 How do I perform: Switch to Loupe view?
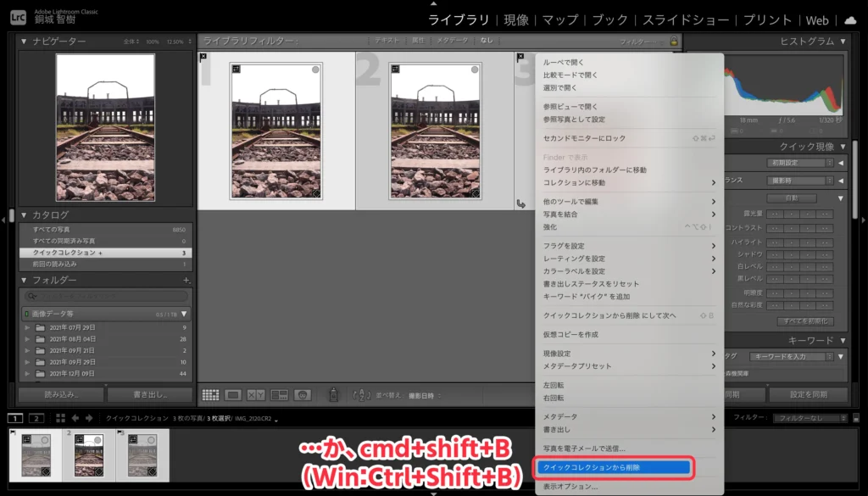coord(232,393)
